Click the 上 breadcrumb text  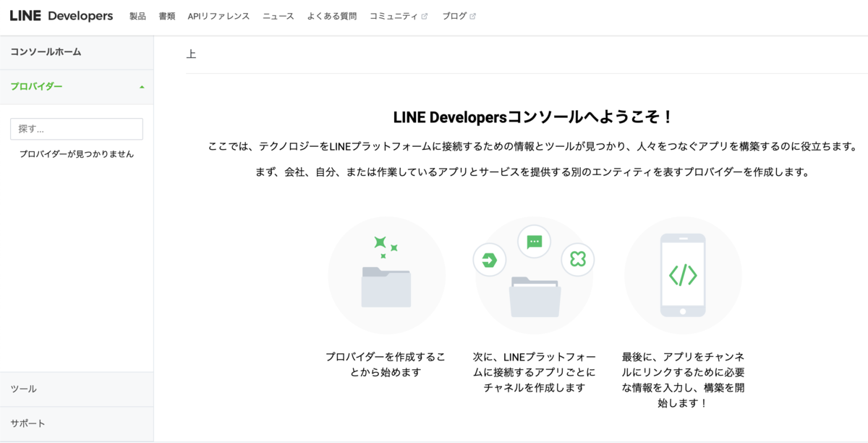point(191,54)
